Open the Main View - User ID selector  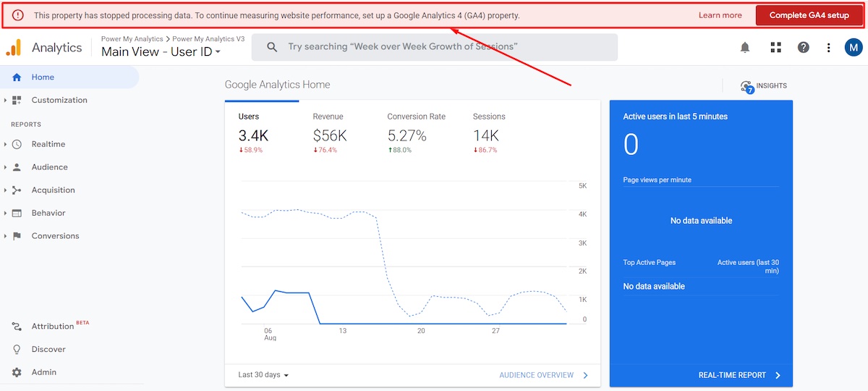point(161,52)
